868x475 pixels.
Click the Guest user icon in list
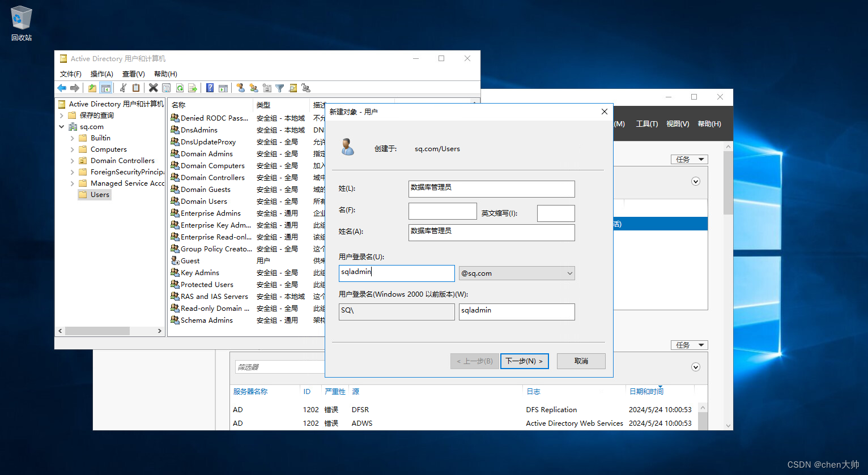(x=175, y=260)
